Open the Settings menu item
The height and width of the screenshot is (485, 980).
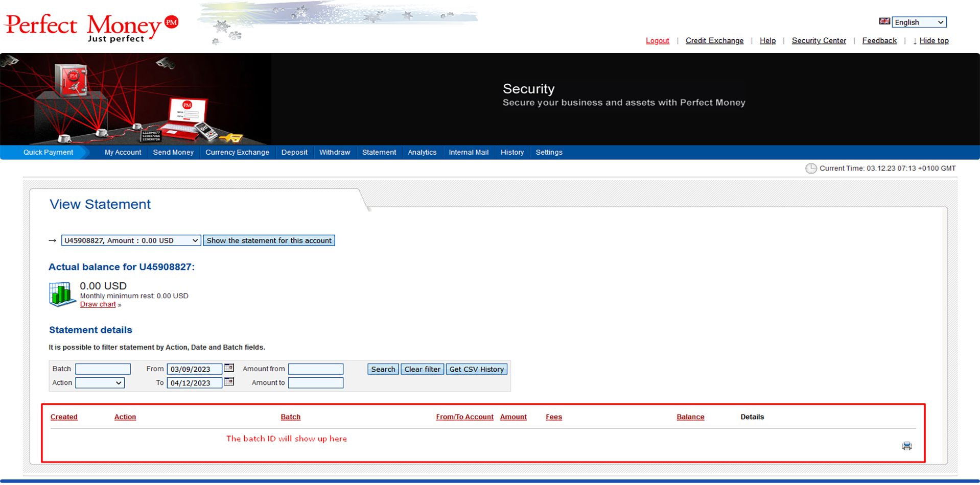click(549, 152)
